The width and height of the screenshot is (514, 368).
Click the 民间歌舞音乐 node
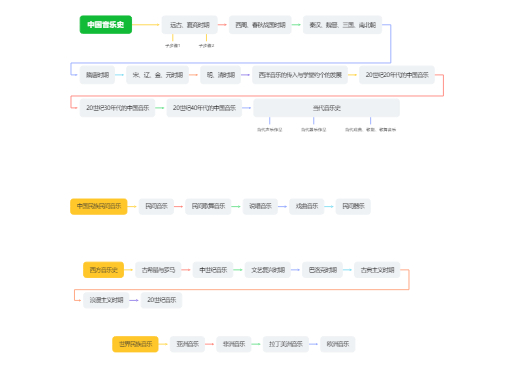click(x=208, y=206)
